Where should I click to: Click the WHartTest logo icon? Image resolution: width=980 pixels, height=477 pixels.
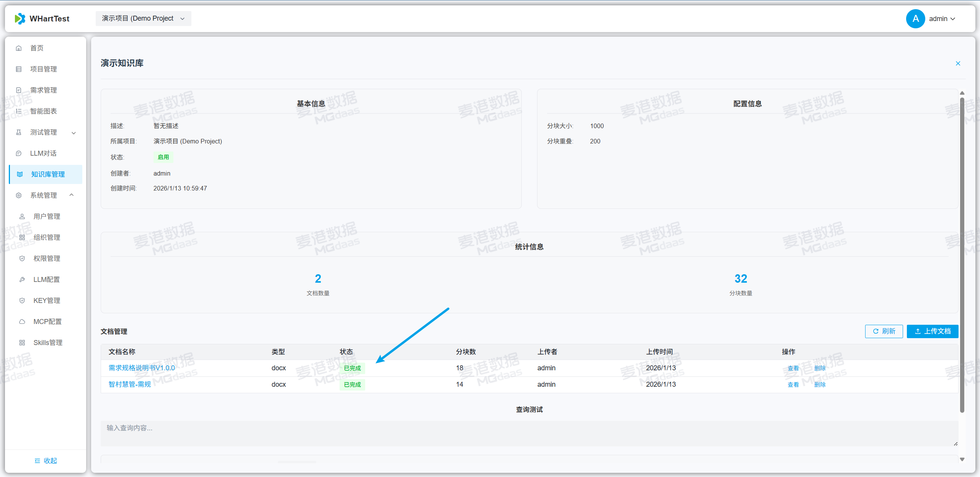tap(20, 18)
